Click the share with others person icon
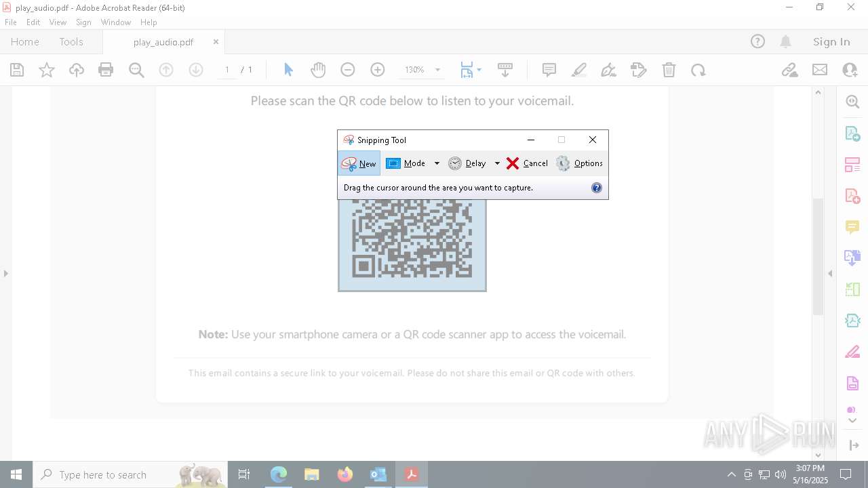Screen dimensions: 868x488 pyautogui.click(x=850, y=70)
